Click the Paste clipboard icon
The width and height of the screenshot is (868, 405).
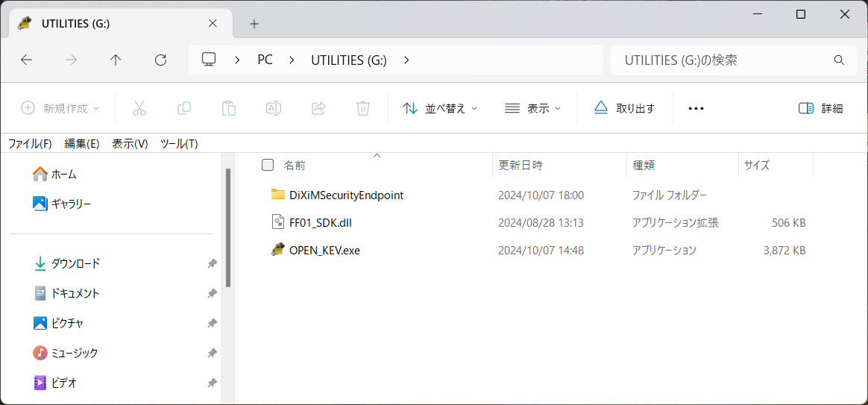pos(229,108)
